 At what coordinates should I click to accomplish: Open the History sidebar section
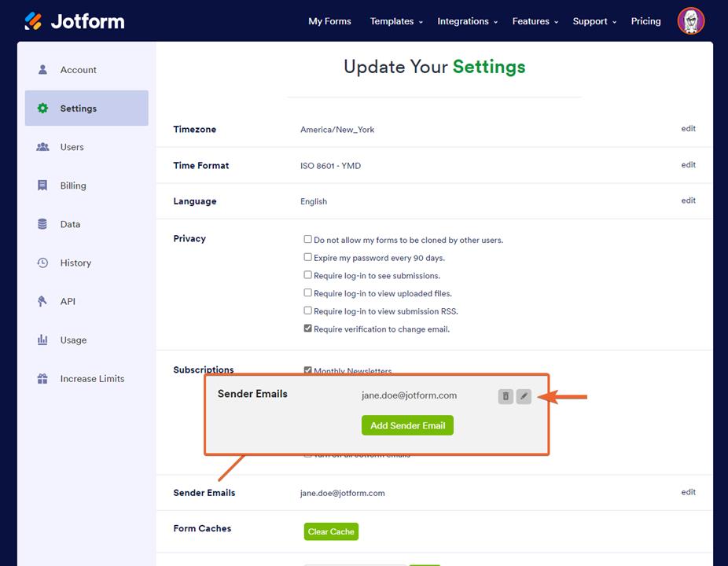[86, 263]
